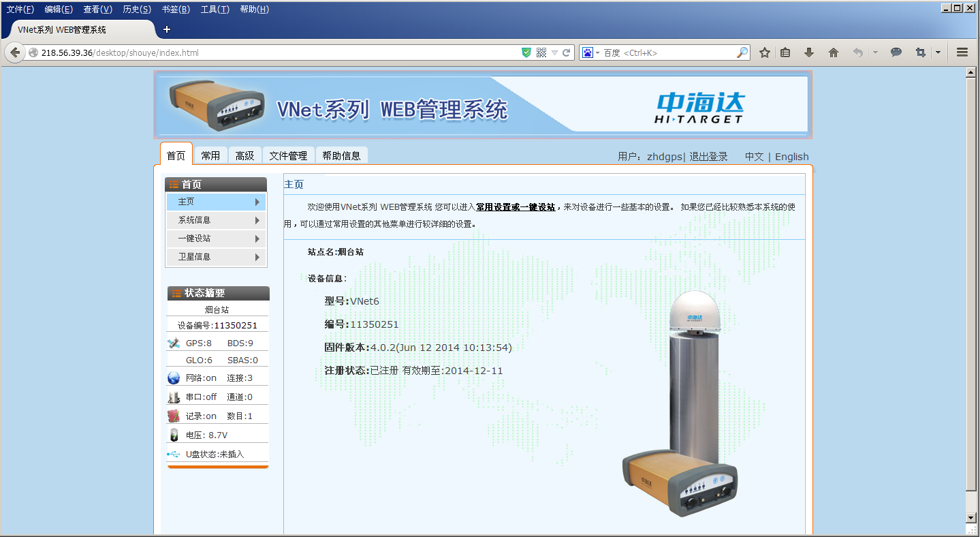Viewport: 980px width, 537px height.
Task: Open the bookmarks list icon
Action: click(x=785, y=52)
